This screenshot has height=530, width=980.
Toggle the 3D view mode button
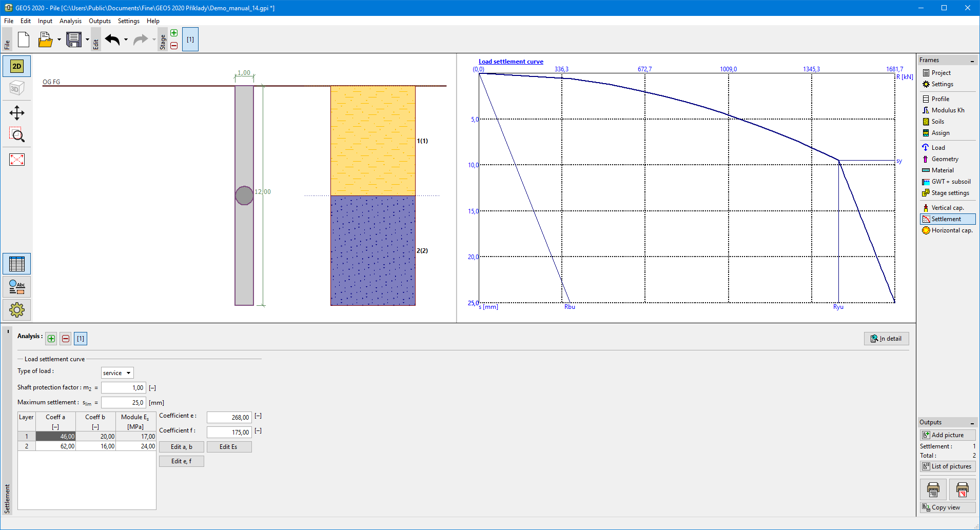tap(17, 88)
